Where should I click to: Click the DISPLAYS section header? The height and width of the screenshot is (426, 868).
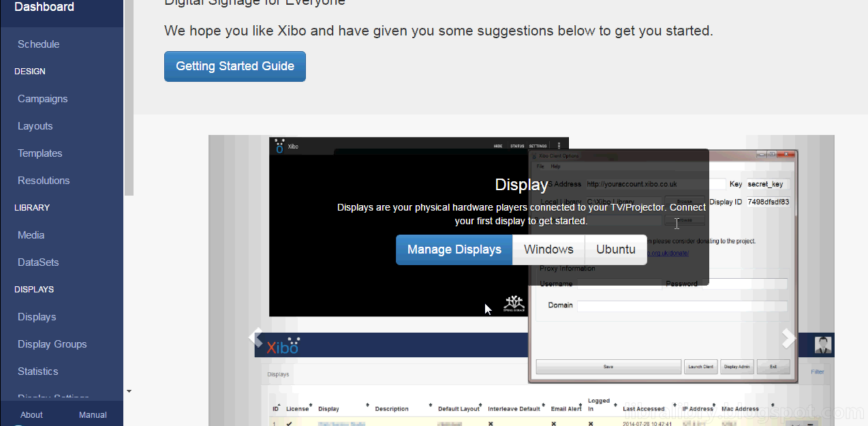[x=34, y=290]
